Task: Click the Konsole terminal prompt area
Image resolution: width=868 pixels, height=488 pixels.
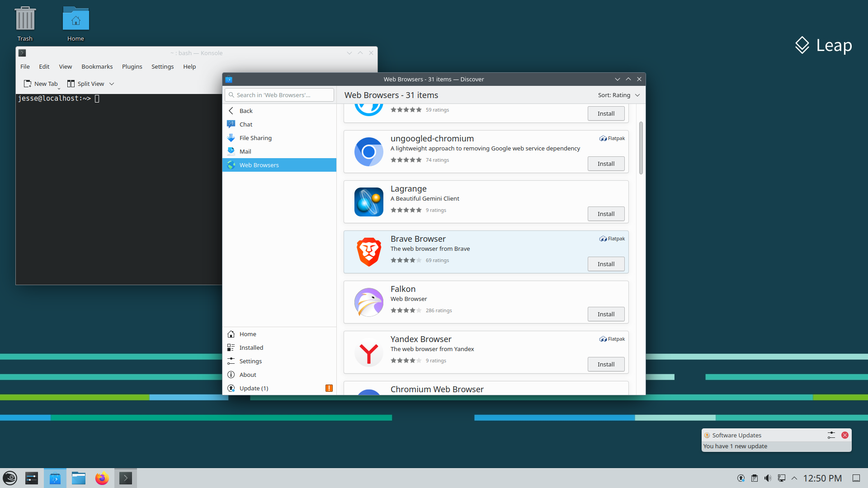Action: pos(118,189)
